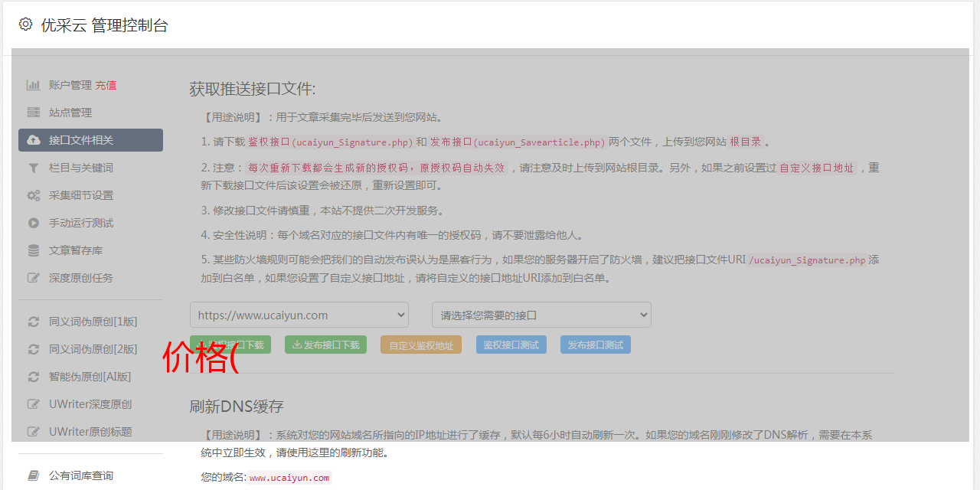Click the refresh icon beside 智能伪原创[AI版]
Viewport: 980px width, 490px height.
(34, 377)
